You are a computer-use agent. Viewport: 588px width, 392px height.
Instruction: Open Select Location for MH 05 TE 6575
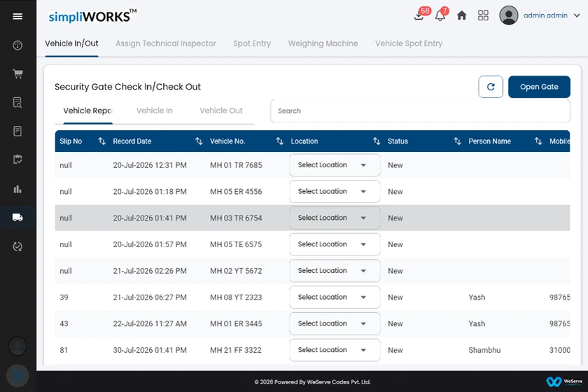(335, 244)
